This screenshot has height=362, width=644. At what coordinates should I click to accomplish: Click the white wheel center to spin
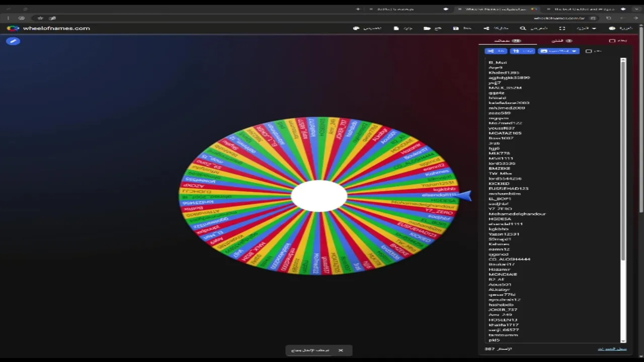tap(319, 196)
